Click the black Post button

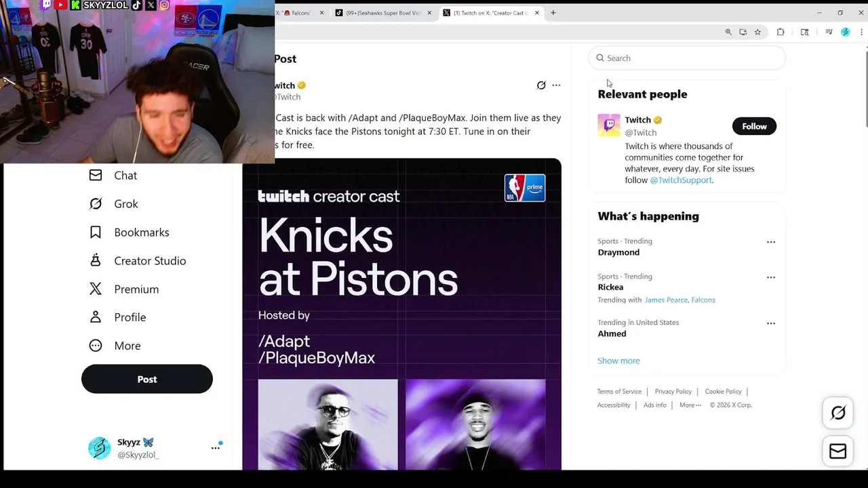(x=147, y=379)
